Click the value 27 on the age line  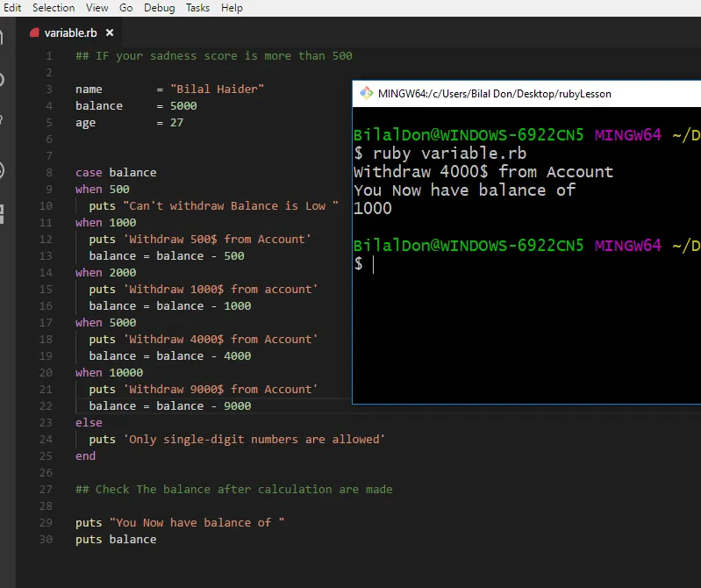pos(176,123)
